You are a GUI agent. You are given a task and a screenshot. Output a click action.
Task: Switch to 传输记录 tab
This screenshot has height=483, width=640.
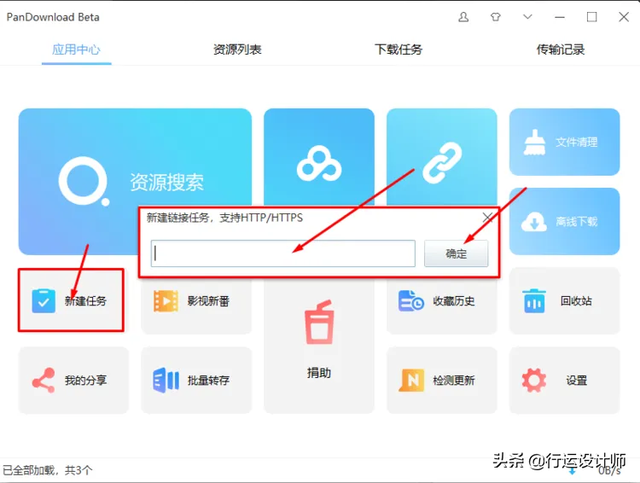pos(560,50)
